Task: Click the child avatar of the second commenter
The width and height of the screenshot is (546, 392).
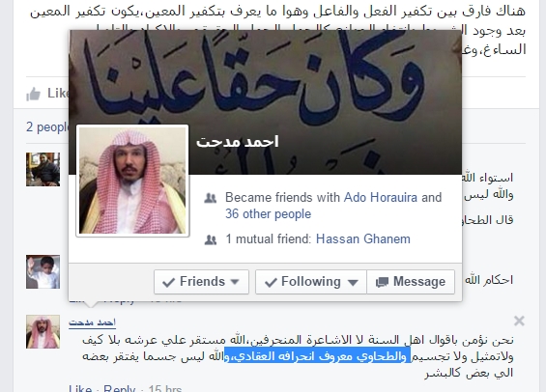Action: pyautogui.click(x=43, y=271)
